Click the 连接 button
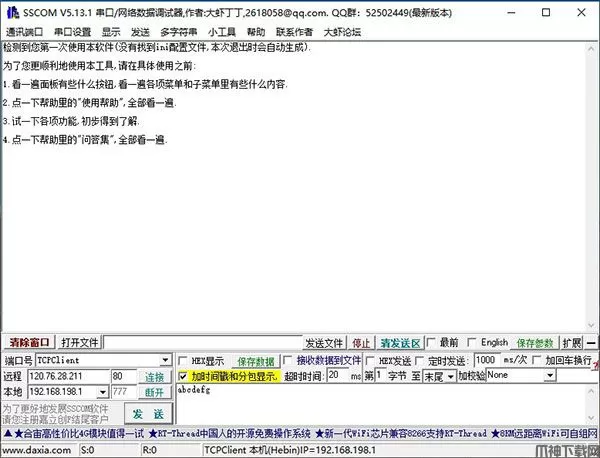The width and height of the screenshot is (600, 458). [x=154, y=377]
